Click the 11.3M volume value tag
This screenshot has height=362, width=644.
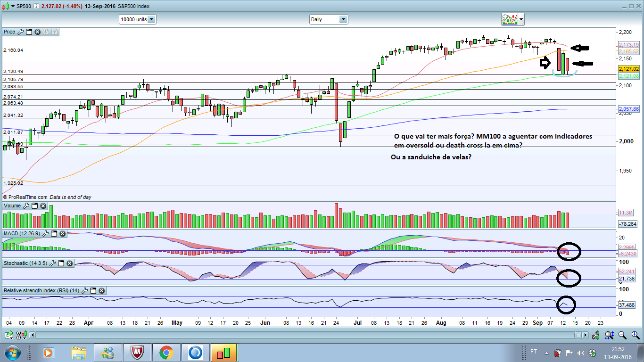click(626, 213)
